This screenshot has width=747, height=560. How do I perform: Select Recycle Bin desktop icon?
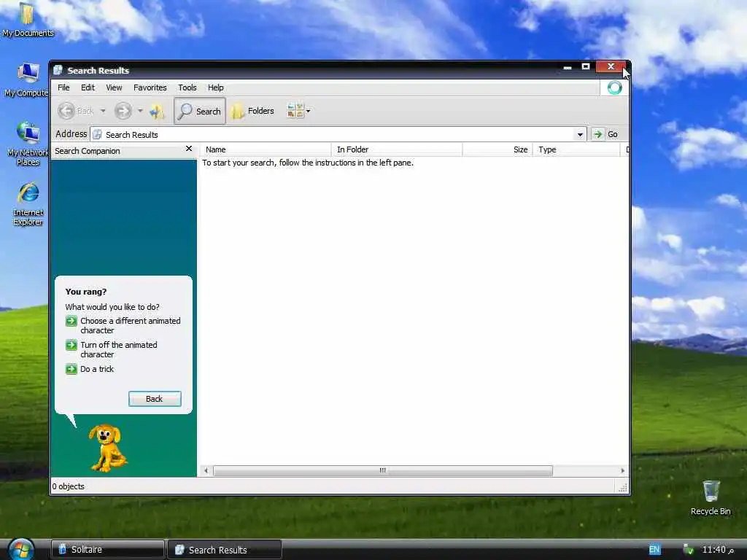point(711,497)
